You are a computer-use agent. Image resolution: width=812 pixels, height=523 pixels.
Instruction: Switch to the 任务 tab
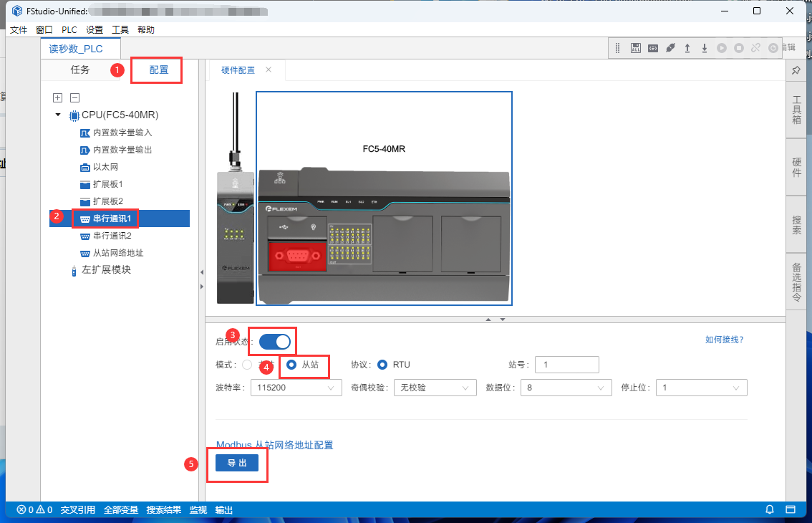(80, 69)
